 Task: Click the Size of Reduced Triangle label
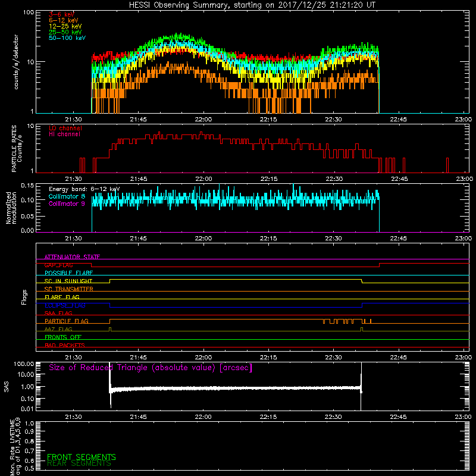tap(151, 368)
